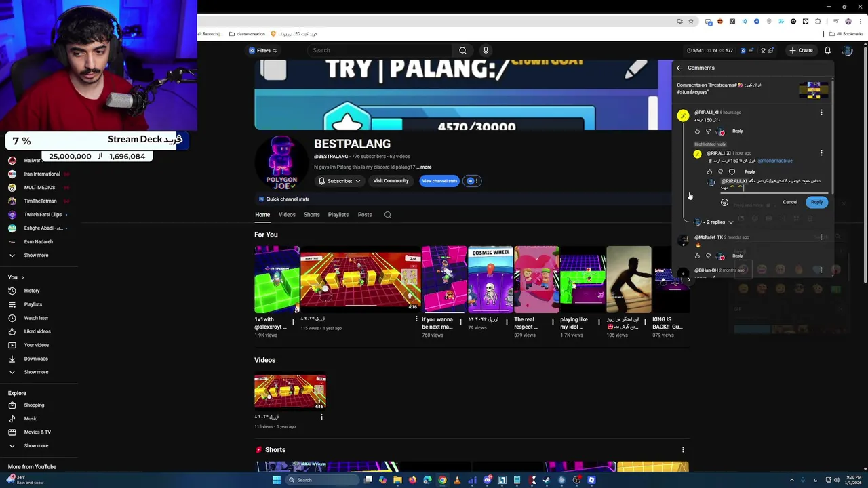Reply to the first @RIP.ALI_XI comment
The width and height of the screenshot is (868, 488).
(737, 131)
